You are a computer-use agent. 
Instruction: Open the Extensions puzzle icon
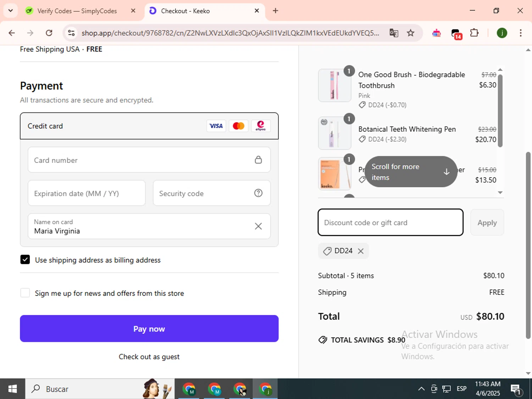pyautogui.click(x=474, y=33)
